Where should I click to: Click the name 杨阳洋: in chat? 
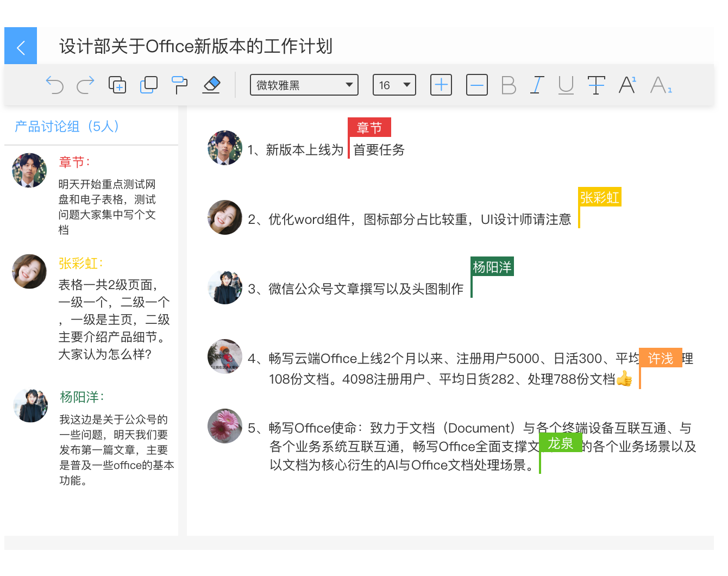[x=82, y=397]
